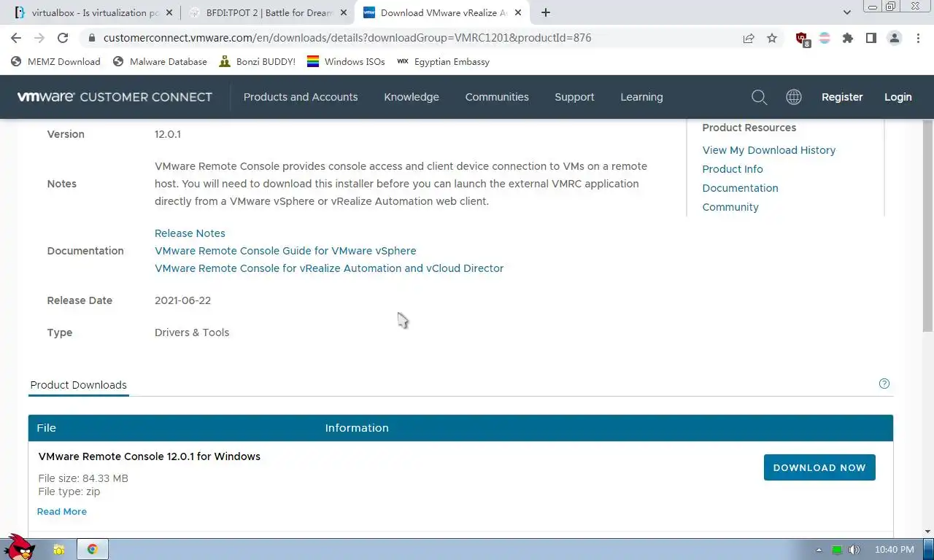Click the page vertical scrollbar
Viewport: 934px width, 560px height.
928,226
